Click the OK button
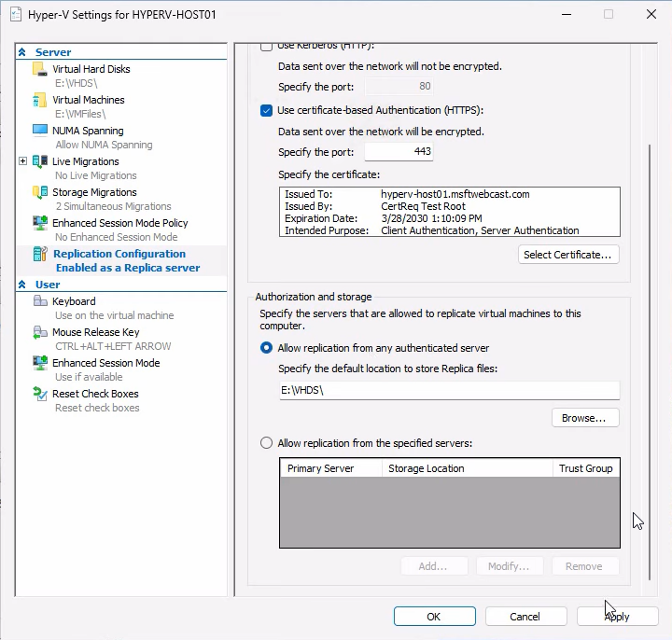Image resolution: width=672 pixels, height=640 pixels. [434, 617]
